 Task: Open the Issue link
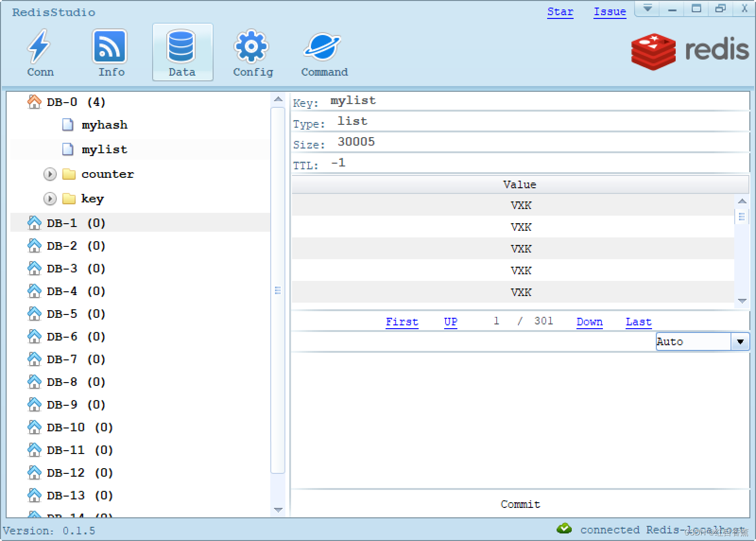coord(609,12)
